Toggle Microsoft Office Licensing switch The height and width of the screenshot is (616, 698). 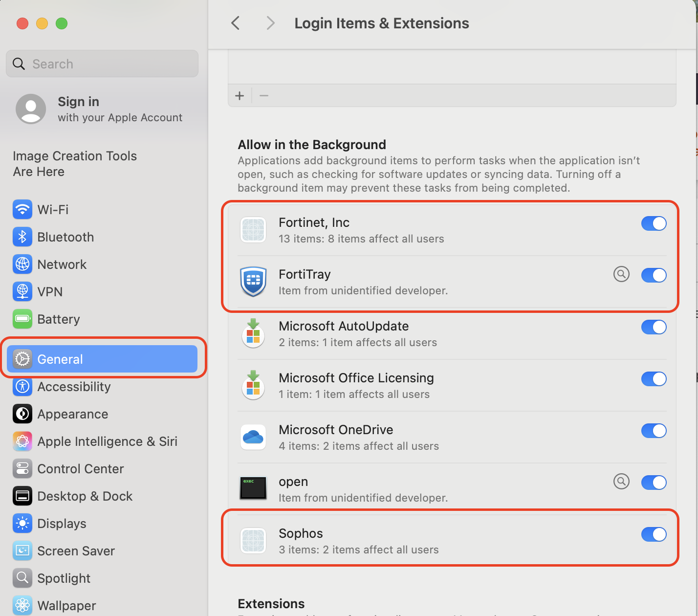(x=654, y=379)
